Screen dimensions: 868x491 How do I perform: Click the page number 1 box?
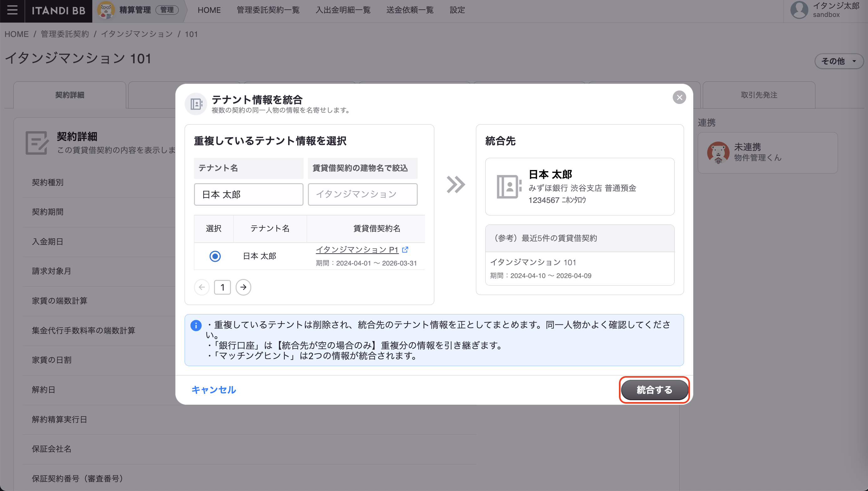222,287
